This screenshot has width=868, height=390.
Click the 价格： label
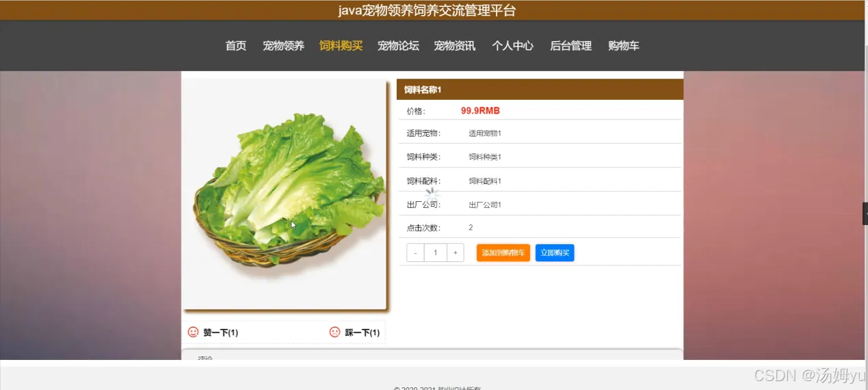416,111
